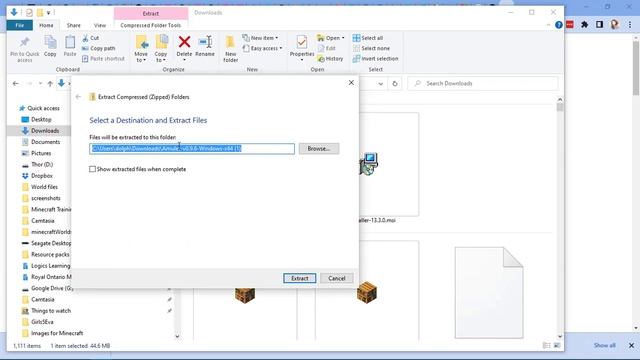
Task: Open address bar history dropdown chevron
Action: [x=380, y=84]
